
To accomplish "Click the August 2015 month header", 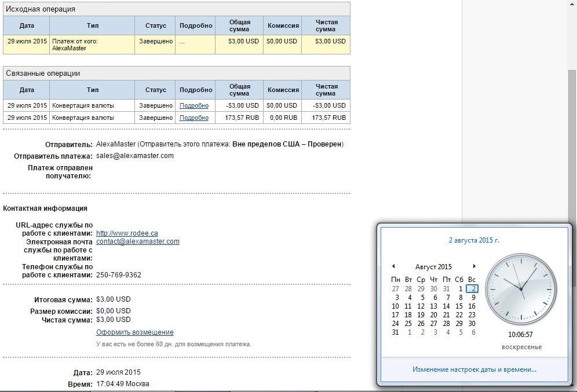I will tap(433, 267).
